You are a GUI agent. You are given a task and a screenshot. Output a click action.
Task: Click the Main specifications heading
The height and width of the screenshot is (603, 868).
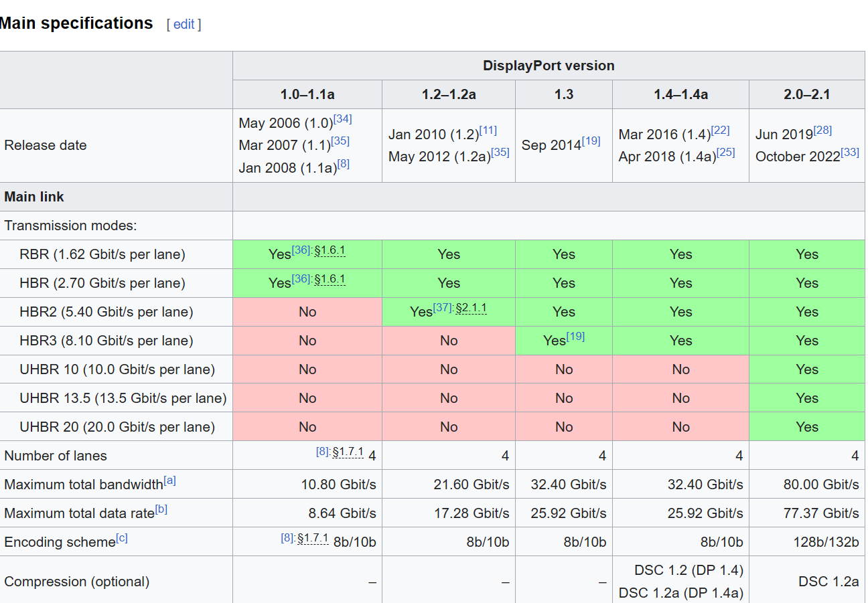pyautogui.click(x=76, y=23)
